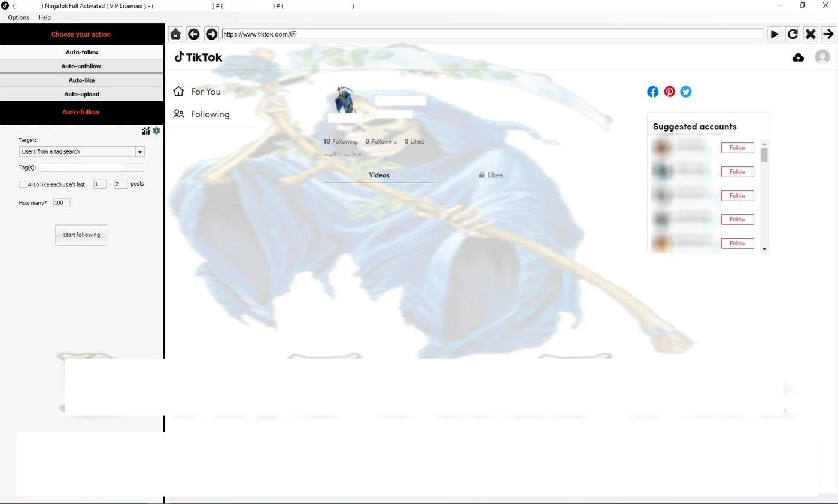The width and height of the screenshot is (838, 504).
Task: Click the cloud upload video icon
Action: [798, 57]
